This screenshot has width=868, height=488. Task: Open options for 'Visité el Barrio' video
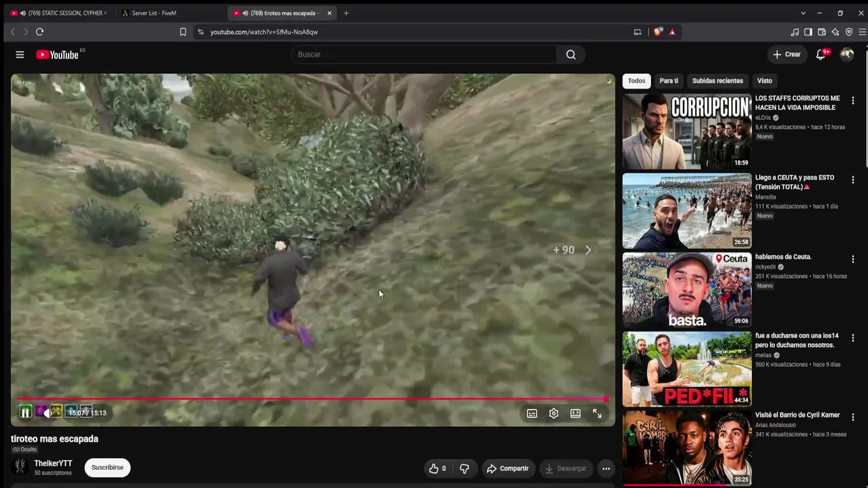pyautogui.click(x=853, y=417)
